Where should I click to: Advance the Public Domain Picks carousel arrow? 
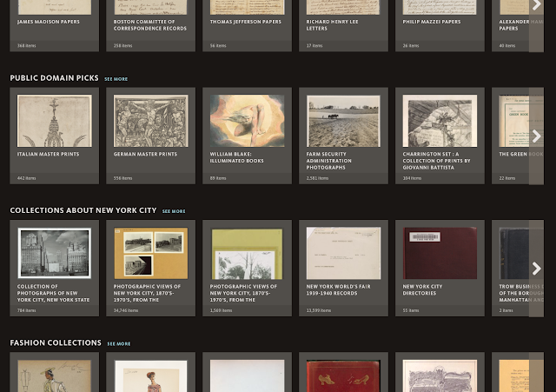[x=536, y=136]
